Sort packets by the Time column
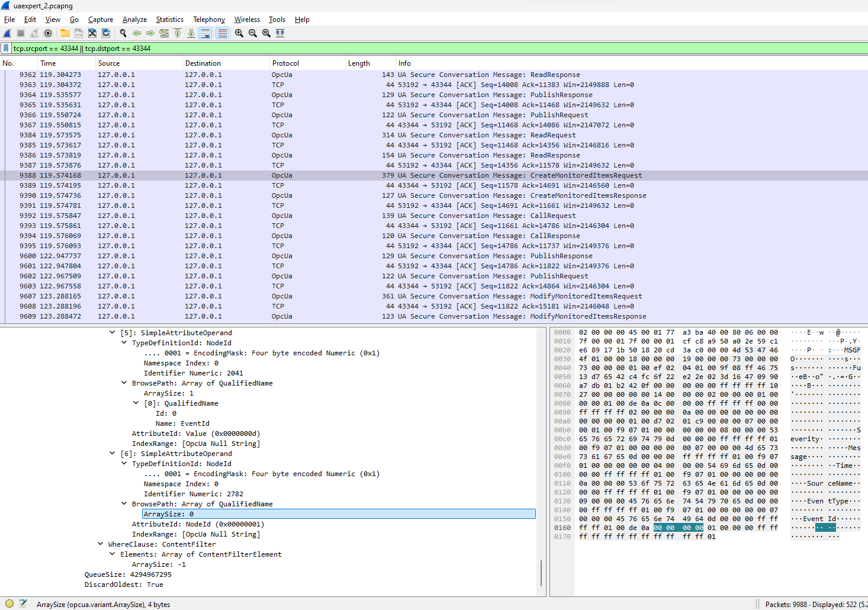This screenshot has width=868, height=610. [x=66, y=63]
